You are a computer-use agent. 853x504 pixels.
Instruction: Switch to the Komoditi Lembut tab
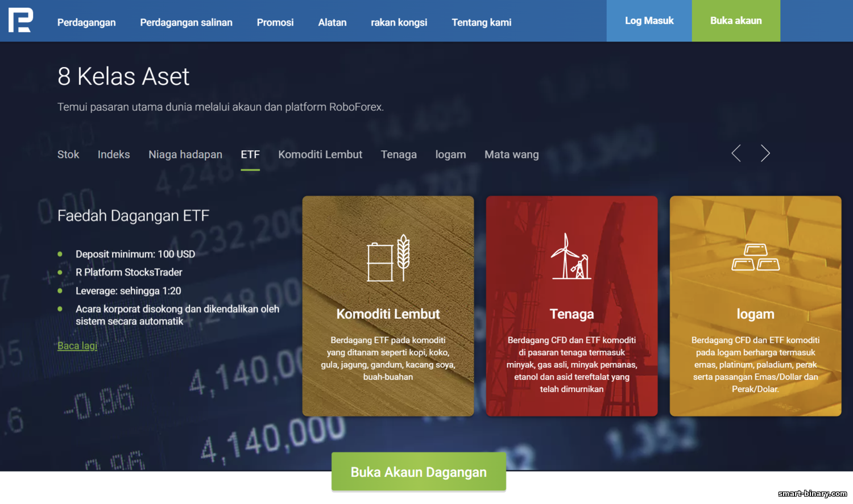coord(320,155)
